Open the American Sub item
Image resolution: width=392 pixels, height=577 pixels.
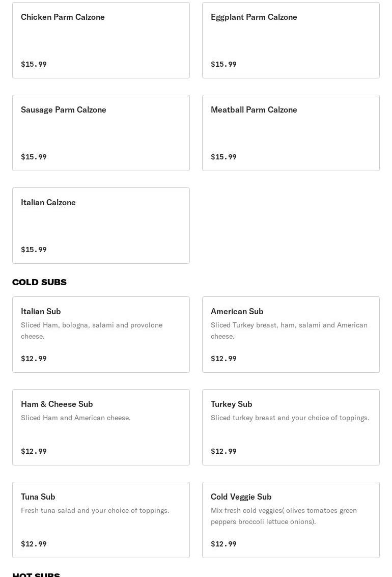[x=291, y=335]
